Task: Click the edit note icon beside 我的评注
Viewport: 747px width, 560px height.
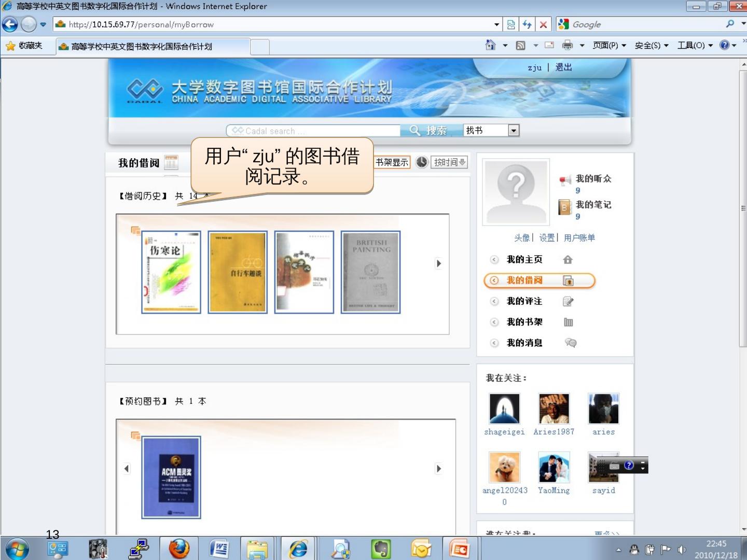Action: click(569, 301)
